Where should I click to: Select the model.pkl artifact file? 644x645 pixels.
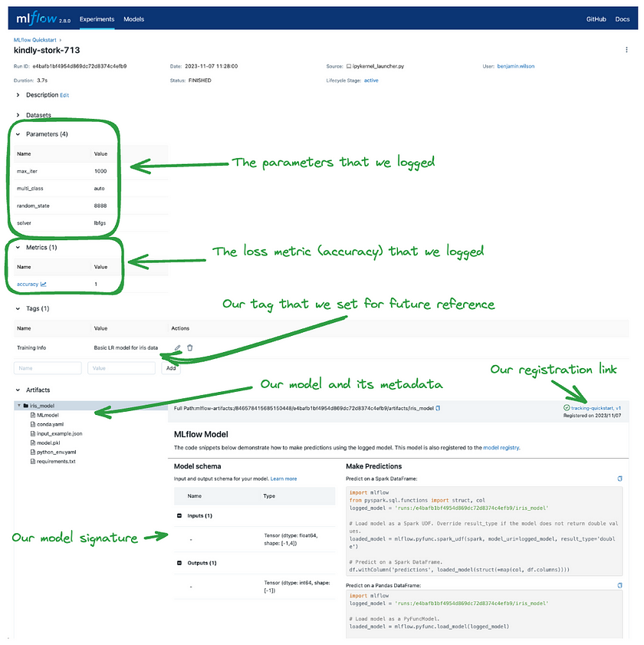tap(48, 443)
